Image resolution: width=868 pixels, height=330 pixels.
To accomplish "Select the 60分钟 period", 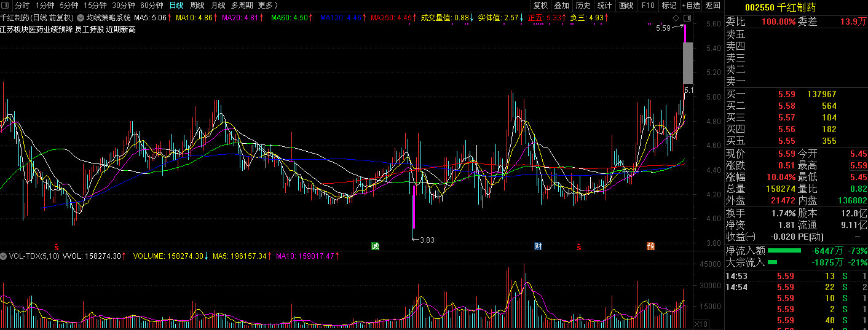I will (152, 6).
